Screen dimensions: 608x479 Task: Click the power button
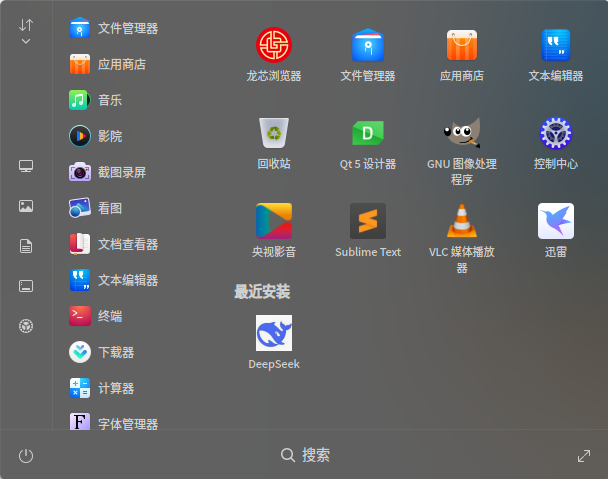click(26, 456)
